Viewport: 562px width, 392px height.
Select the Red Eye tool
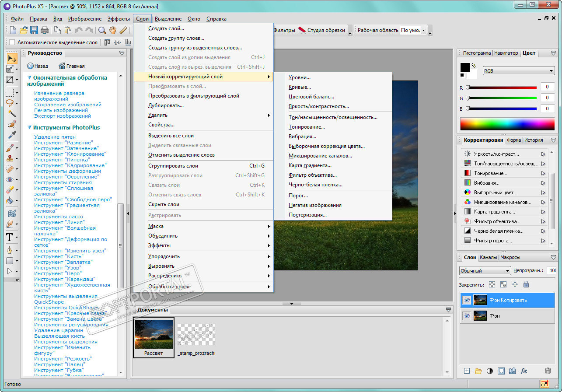(10, 179)
